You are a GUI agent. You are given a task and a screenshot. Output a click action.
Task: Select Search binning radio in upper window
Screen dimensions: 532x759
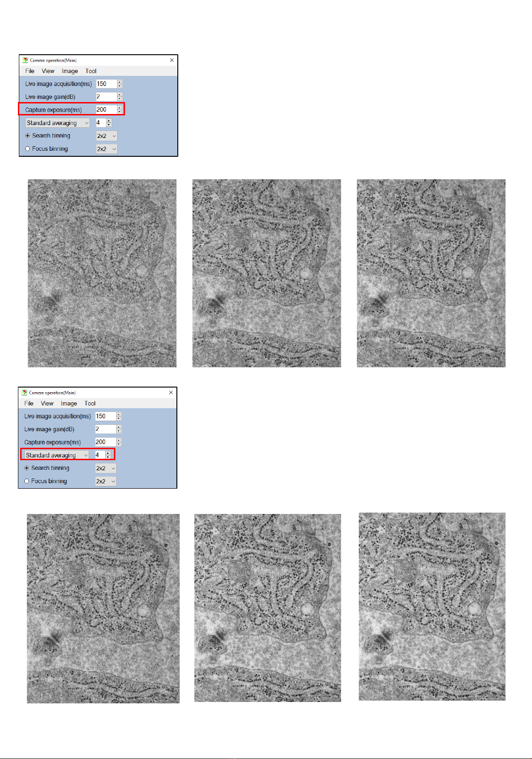tap(28, 136)
